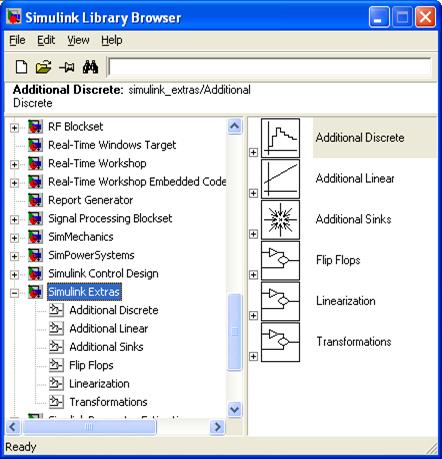Select Transformations tree entry

(x=108, y=402)
